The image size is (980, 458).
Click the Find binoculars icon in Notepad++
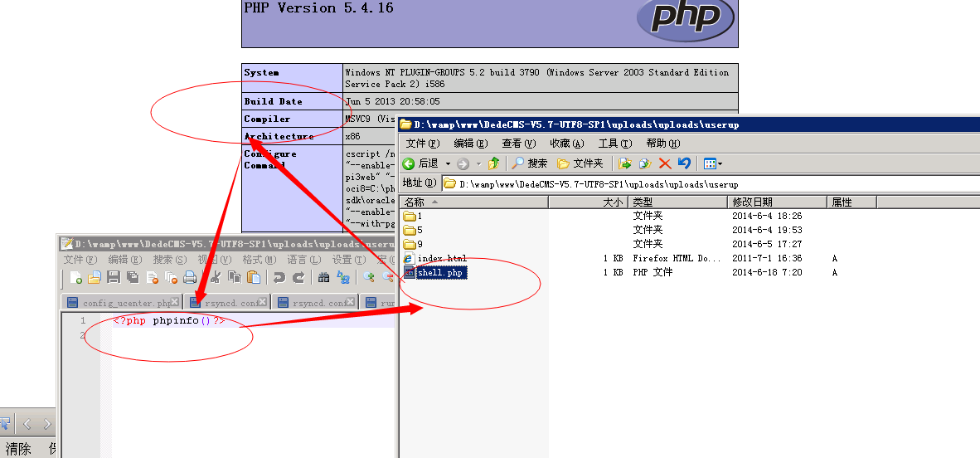pyautogui.click(x=323, y=278)
